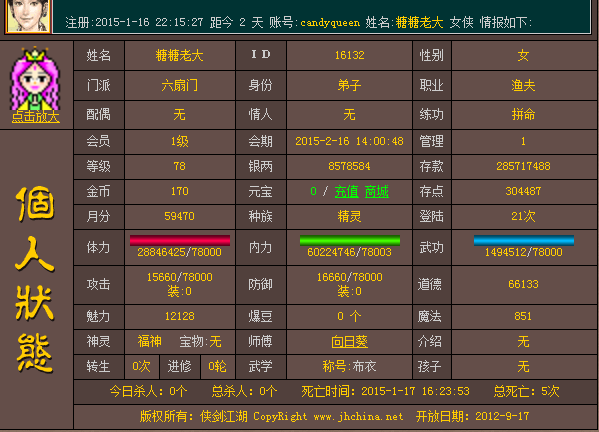The image size is (599, 432).
Task: Click the open date 2012-9-17
Action: pyautogui.click(x=502, y=416)
